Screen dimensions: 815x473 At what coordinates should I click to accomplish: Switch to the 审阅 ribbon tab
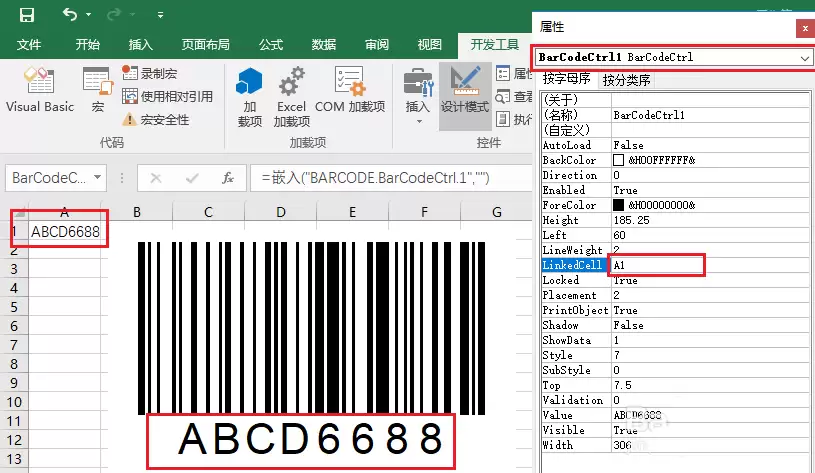(x=377, y=45)
